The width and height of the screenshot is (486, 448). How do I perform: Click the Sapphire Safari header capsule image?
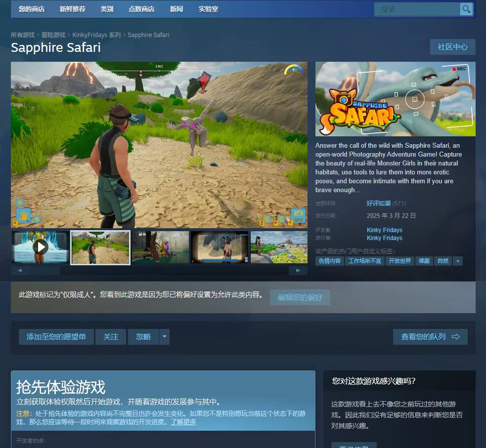tap(395, 99)
